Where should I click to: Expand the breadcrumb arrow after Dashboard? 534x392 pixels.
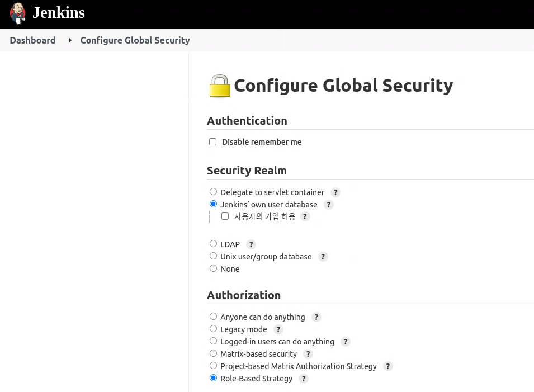coord(70,40)
